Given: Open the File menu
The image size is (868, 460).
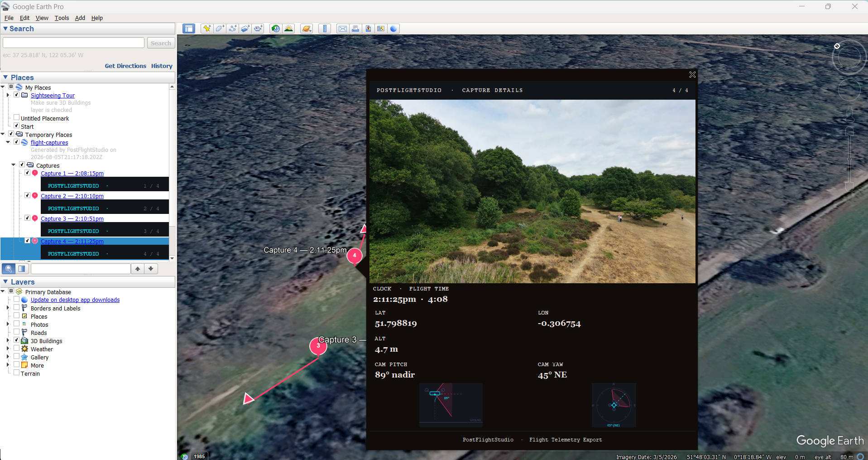Looking at the screenshot, I should 9,18.
